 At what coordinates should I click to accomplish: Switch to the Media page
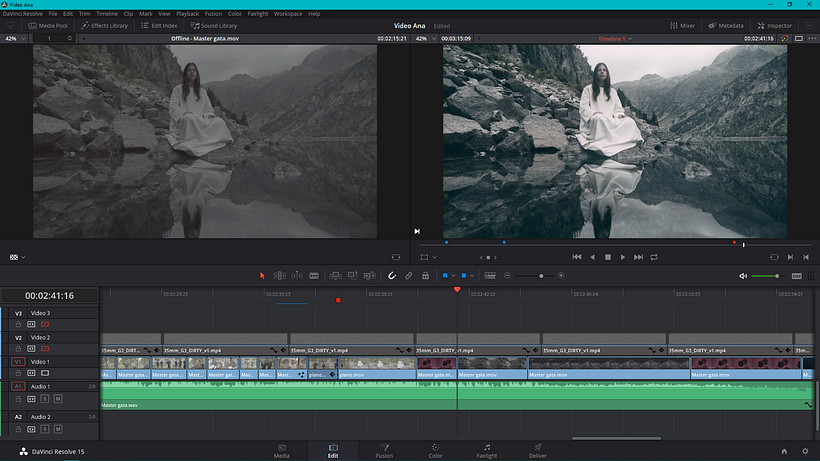(x=281, y=451)
